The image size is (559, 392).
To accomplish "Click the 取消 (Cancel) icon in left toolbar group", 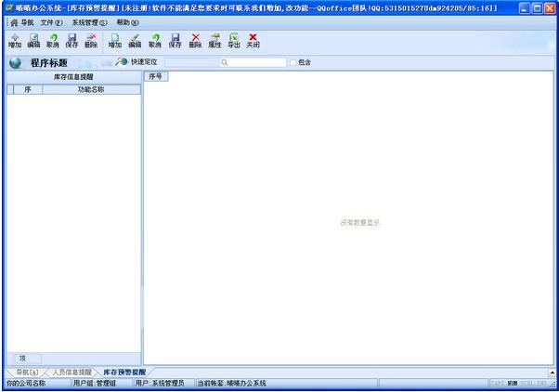I will pos(53,40).
